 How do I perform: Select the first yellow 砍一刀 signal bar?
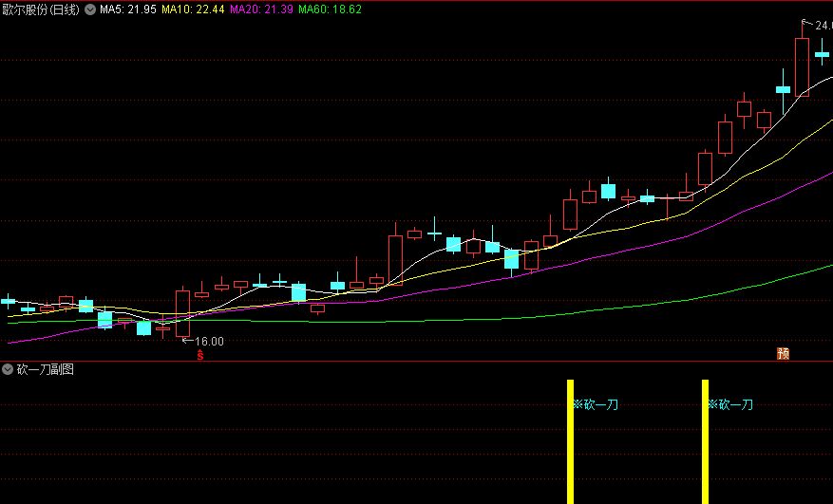tap(570, 442)
